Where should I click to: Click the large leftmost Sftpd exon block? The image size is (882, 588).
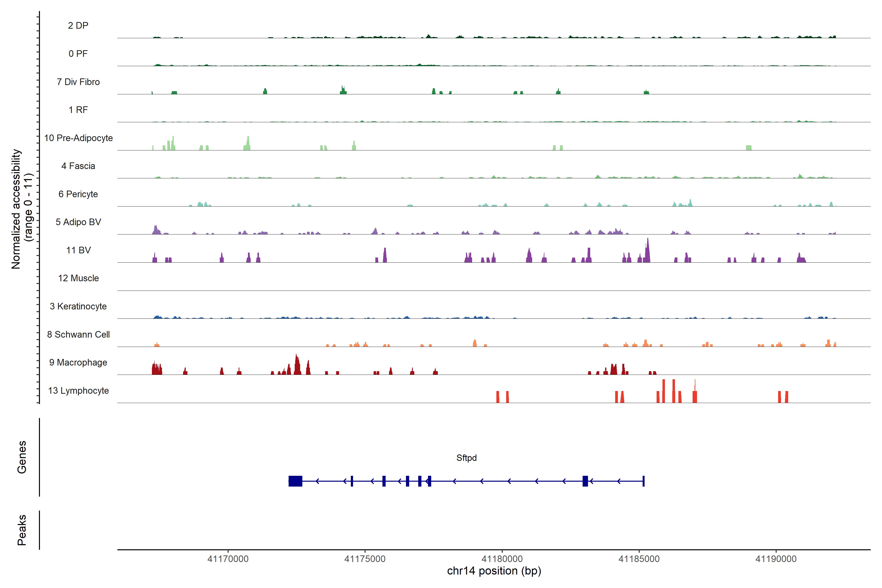[x=295, y=481]
